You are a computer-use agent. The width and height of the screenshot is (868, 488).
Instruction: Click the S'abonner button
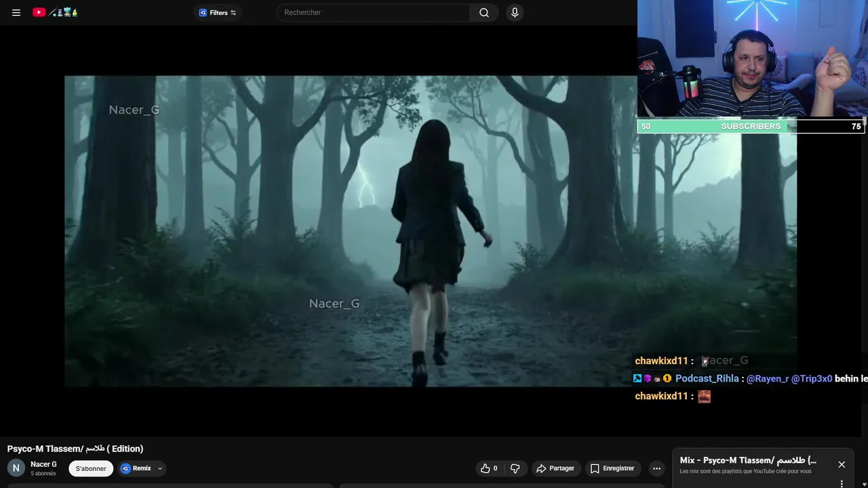coord(91,468)
